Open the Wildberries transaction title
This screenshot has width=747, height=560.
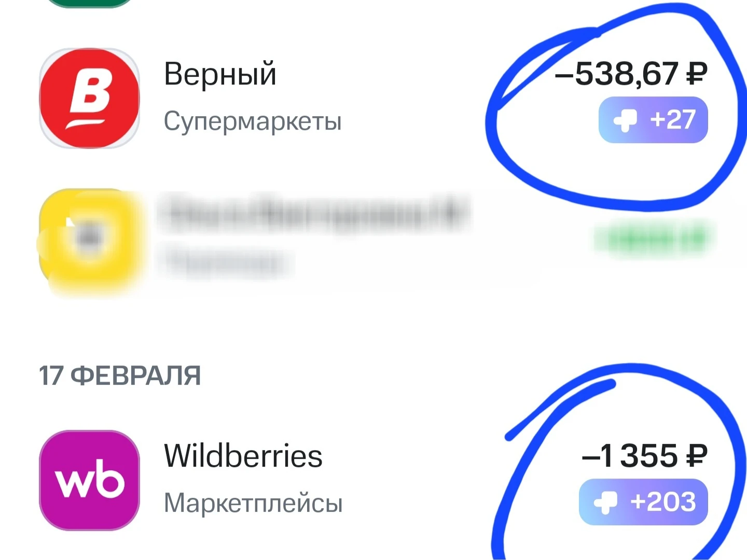click(243, 456)
